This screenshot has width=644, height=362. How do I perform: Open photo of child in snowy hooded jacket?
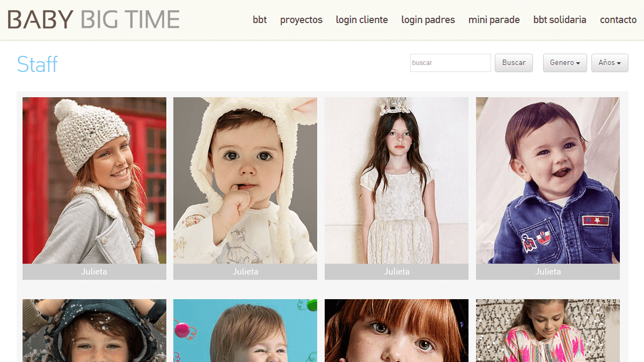(94, 330)
